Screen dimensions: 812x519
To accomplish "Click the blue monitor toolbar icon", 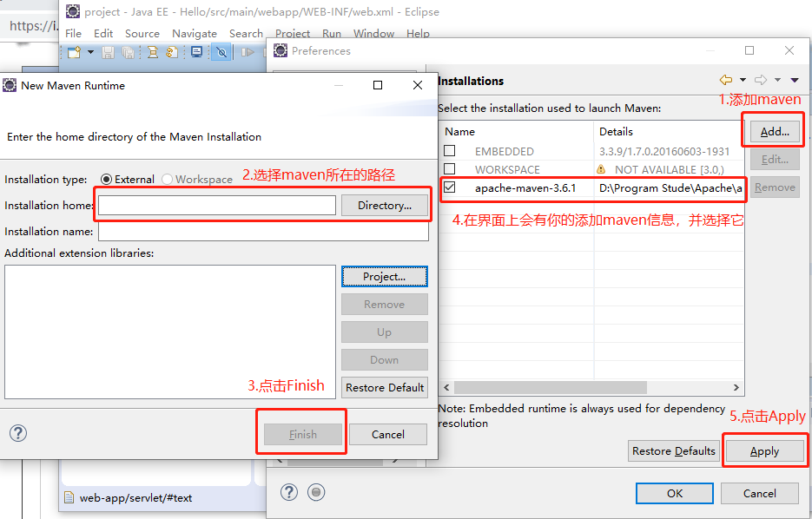I will [197, 52].
